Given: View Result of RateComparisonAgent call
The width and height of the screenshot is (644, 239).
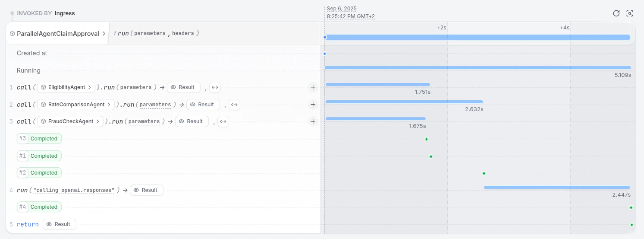Looking at the screenshot, I should point(203,105).
